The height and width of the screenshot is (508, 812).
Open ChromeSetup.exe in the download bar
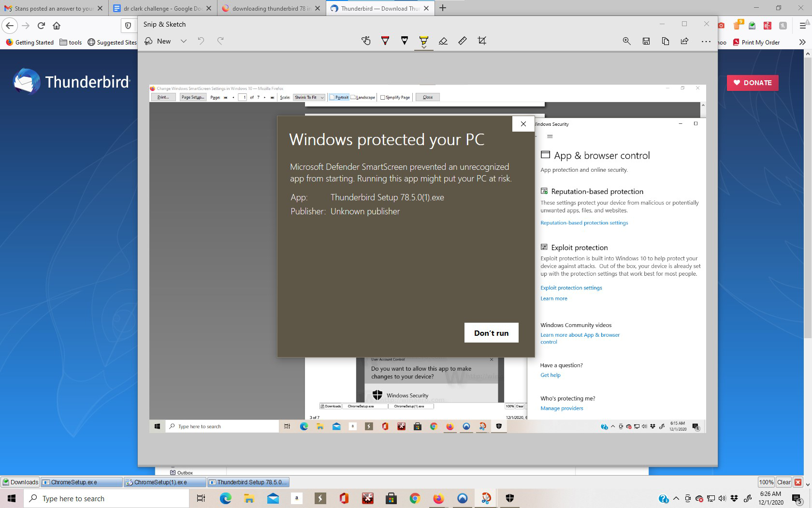coord(82,482)
